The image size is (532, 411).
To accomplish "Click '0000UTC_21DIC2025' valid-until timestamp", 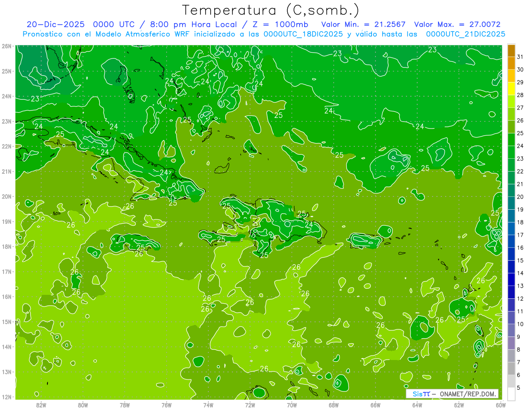I will click(x=465, y=34).
